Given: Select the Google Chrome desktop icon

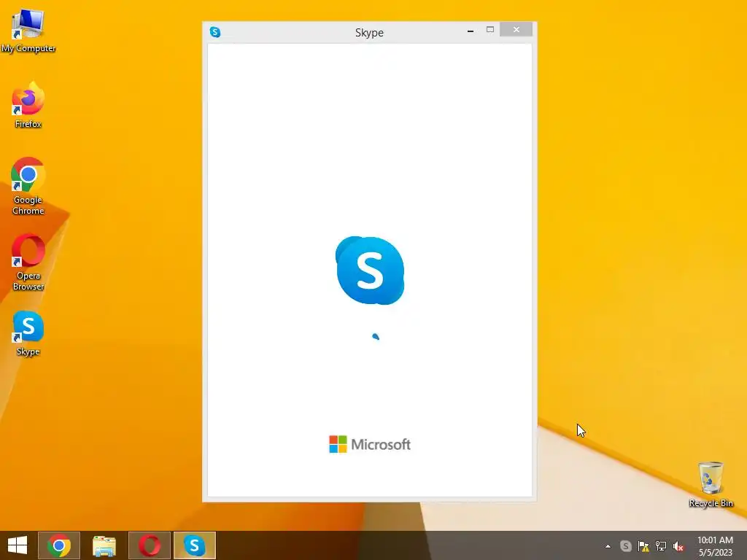Looking at the screenshot, I should 28,186.
